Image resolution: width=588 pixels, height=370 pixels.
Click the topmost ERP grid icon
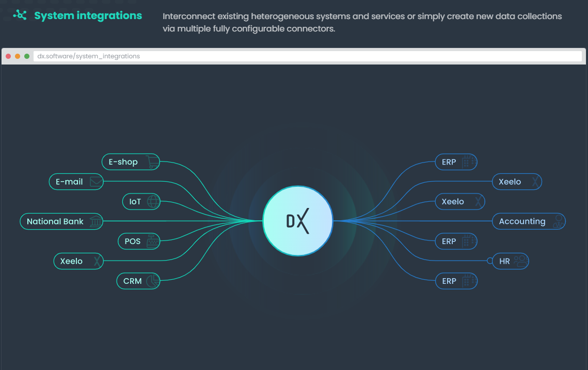(x=468, y=162)
